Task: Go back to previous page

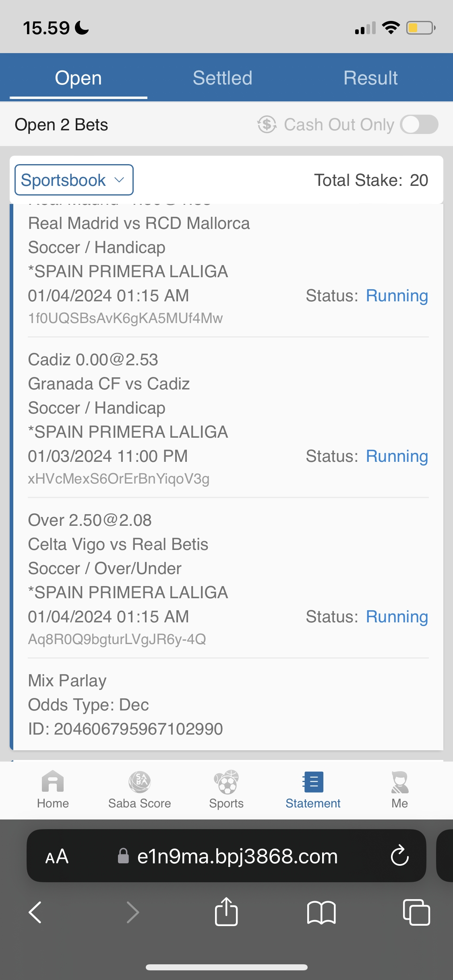Action: point(35,912)
